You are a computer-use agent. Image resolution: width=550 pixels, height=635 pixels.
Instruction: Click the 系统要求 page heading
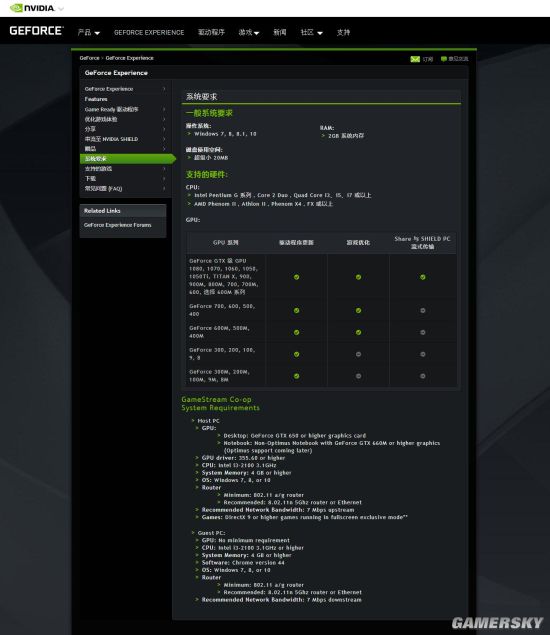[x=201, y=96]
